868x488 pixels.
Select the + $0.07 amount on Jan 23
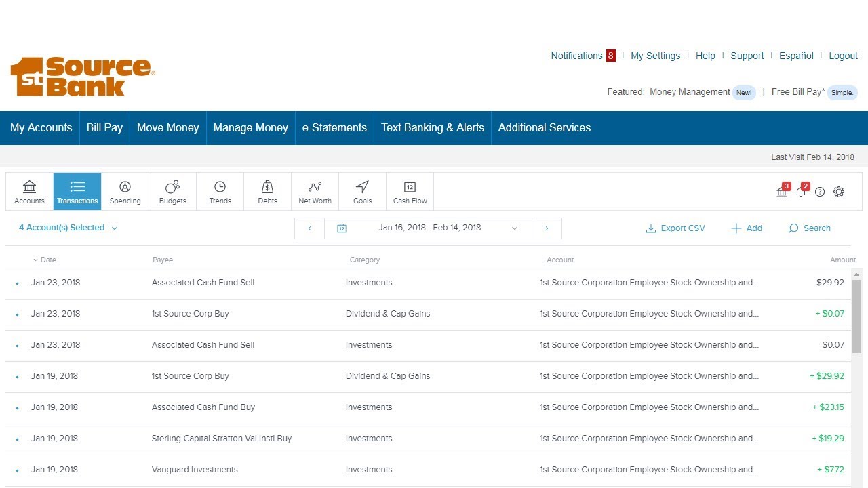pos(829,314)
